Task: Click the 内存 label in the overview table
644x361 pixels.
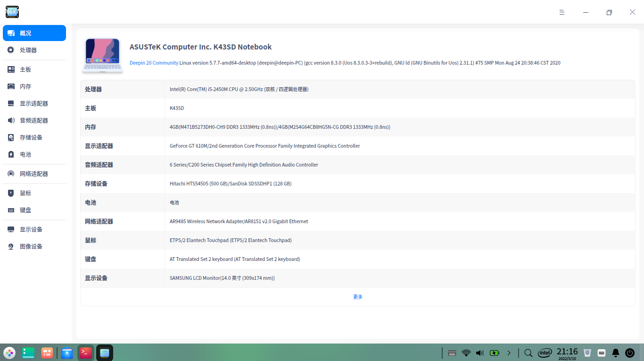Action: coord(91,127)
